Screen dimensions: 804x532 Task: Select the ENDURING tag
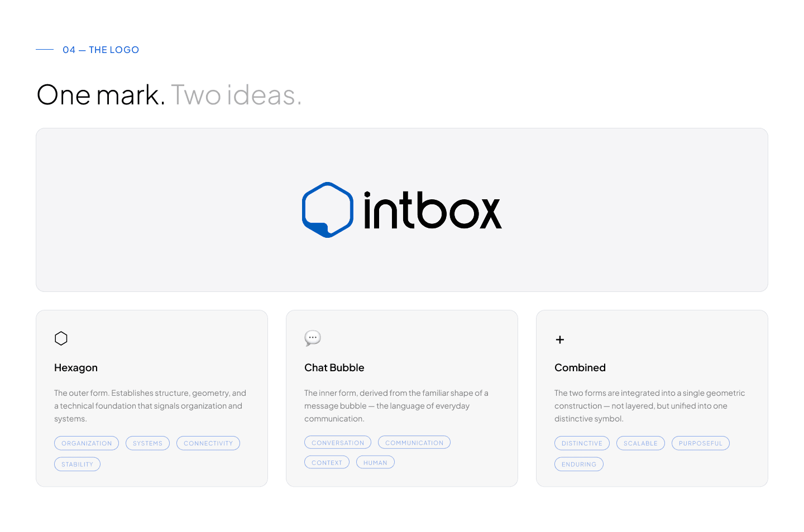tap(579, 464)
